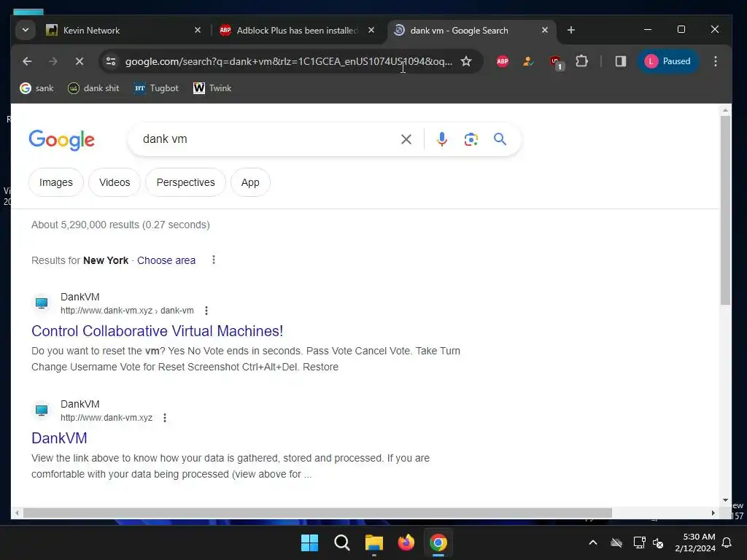Close the dank vm Google Search tab
747x560 pixels.
pyautogui.click(x=545, y=30)
